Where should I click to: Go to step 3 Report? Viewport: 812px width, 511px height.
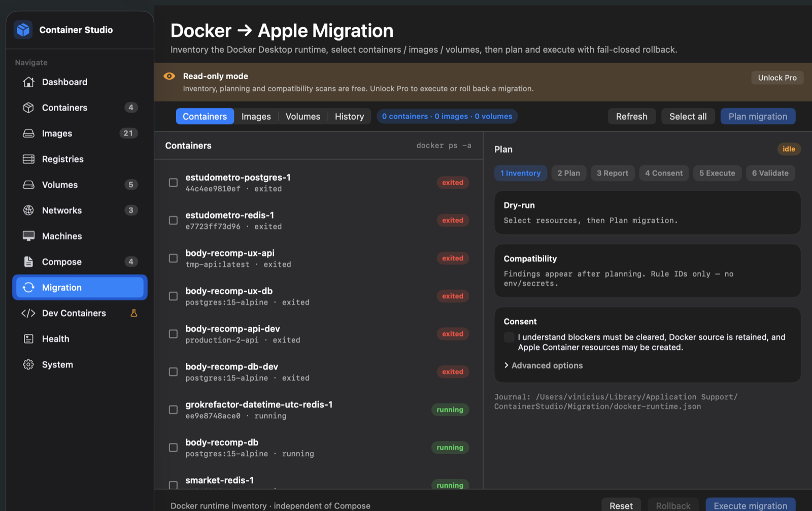[x=613, y=173]
